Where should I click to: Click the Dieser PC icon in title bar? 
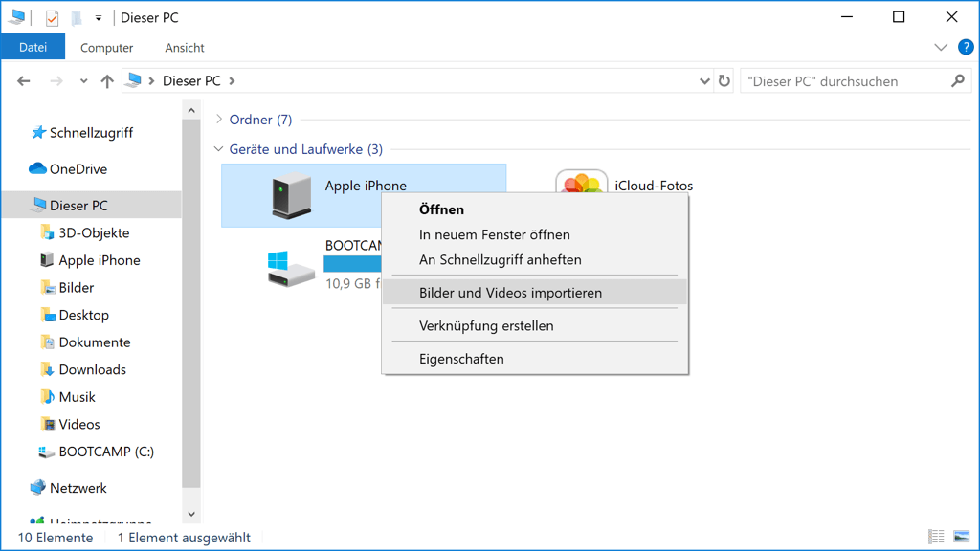click(x=17, y=17)
